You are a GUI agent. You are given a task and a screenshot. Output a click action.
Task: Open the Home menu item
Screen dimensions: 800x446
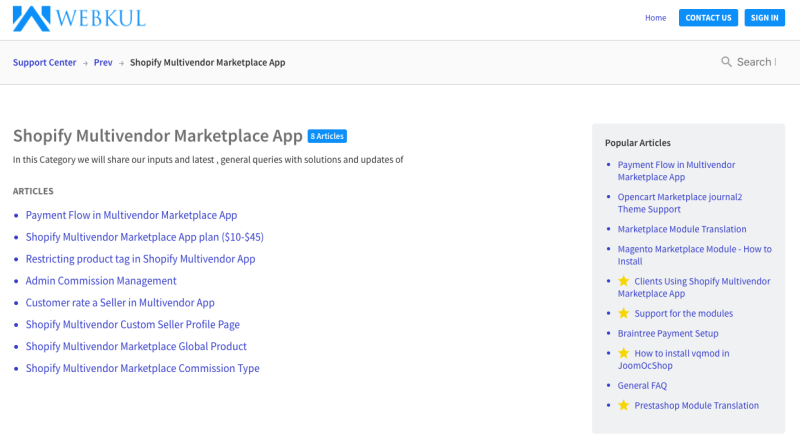click(x=655, y=18)
